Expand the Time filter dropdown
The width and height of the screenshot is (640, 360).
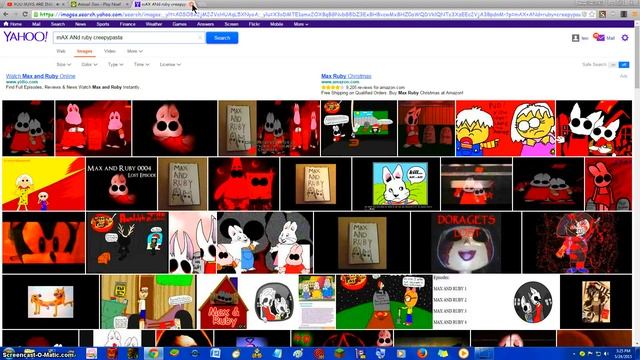142,64
